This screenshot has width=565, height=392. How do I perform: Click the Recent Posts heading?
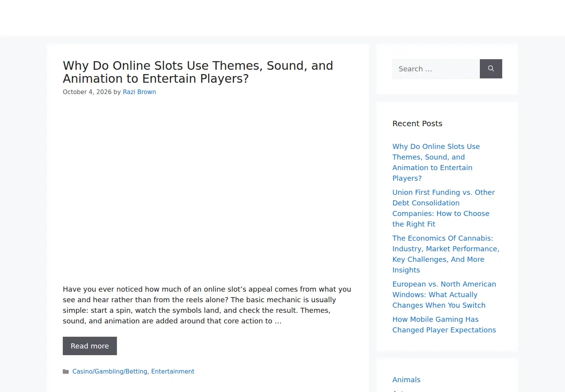[x=417, y=123]
